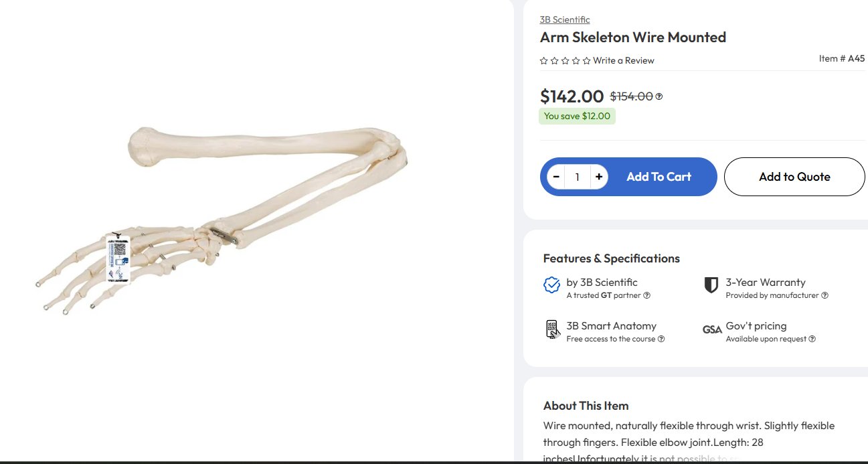
Task: Click the GSA Gov't pricing logo
Action: click(x=712, y=329)
